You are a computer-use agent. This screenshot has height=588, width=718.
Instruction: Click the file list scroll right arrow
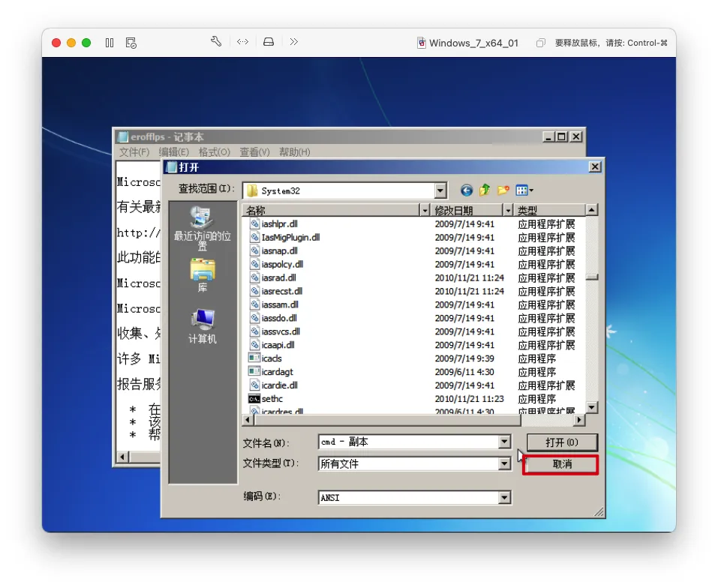tap(580, 419)
